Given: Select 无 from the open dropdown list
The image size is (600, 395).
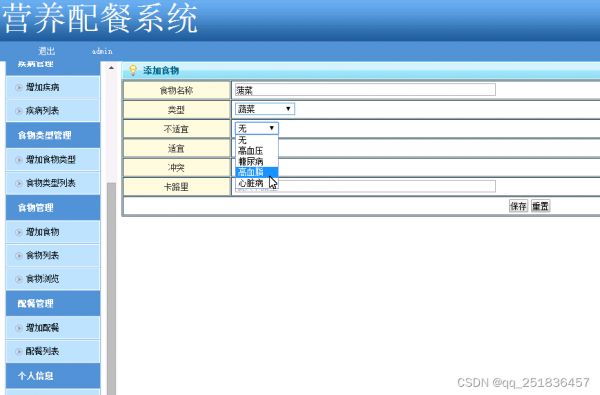Looking at the screenshot, I should point(257,140).
